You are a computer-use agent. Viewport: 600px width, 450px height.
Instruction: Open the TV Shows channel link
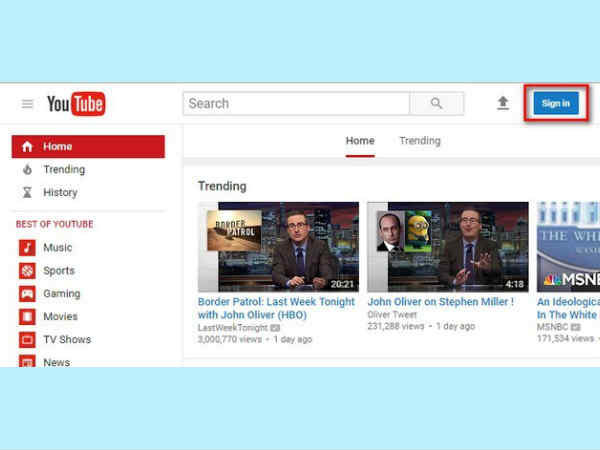point(67,339)
